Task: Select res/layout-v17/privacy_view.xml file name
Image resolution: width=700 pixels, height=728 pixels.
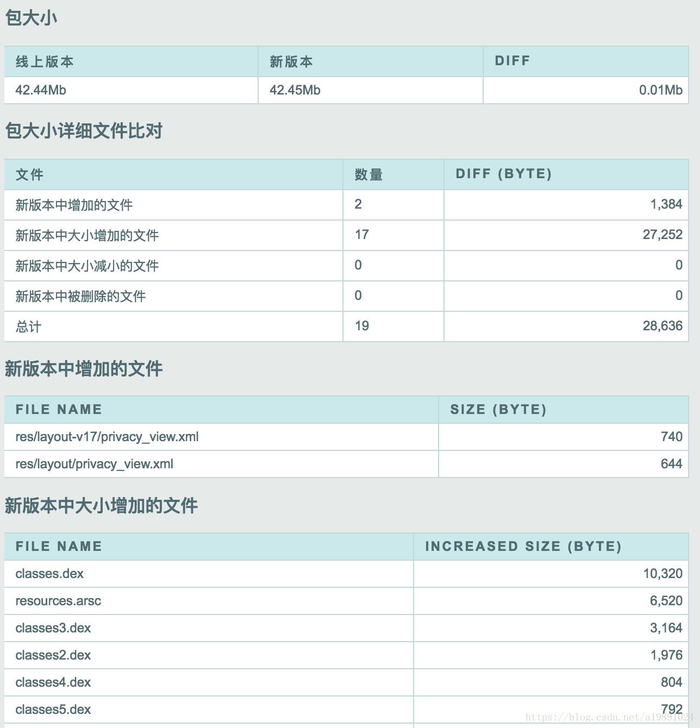Action: pyautogui.click(x=107, y=437)
